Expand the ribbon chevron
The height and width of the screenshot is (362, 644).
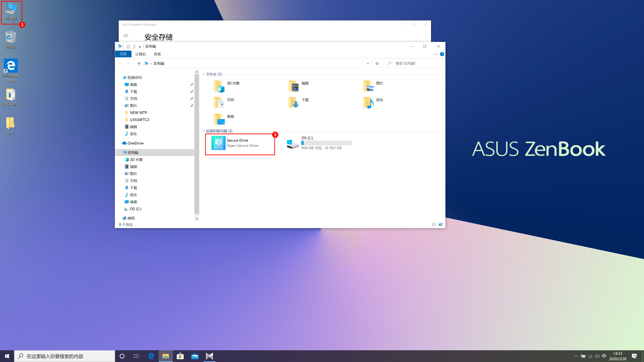(x=436, y=54)
